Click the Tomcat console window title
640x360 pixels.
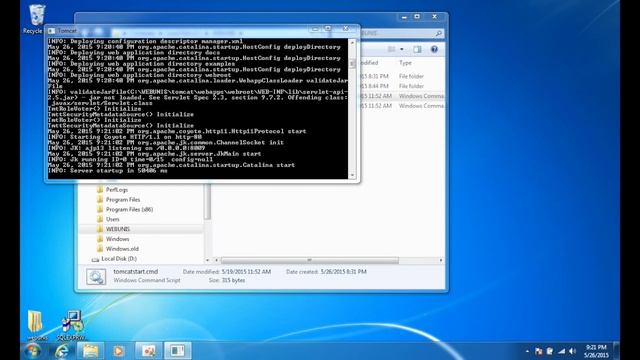click(67, 31)
